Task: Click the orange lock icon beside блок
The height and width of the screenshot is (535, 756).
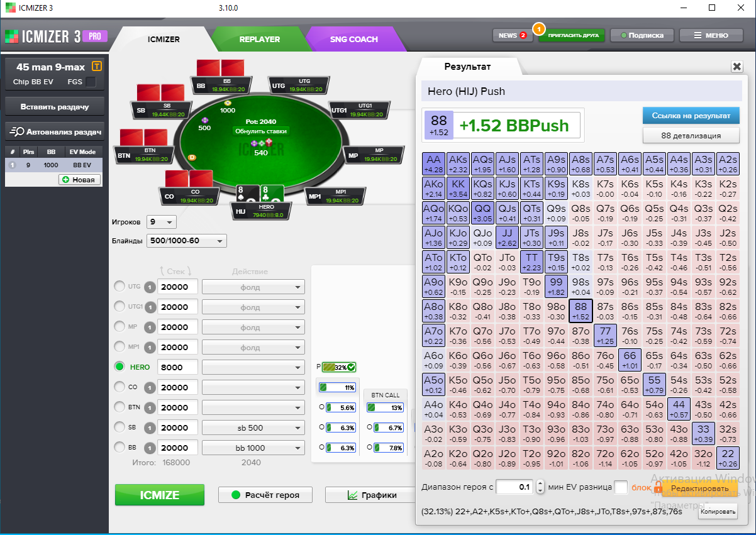Action: click(659, 487)
